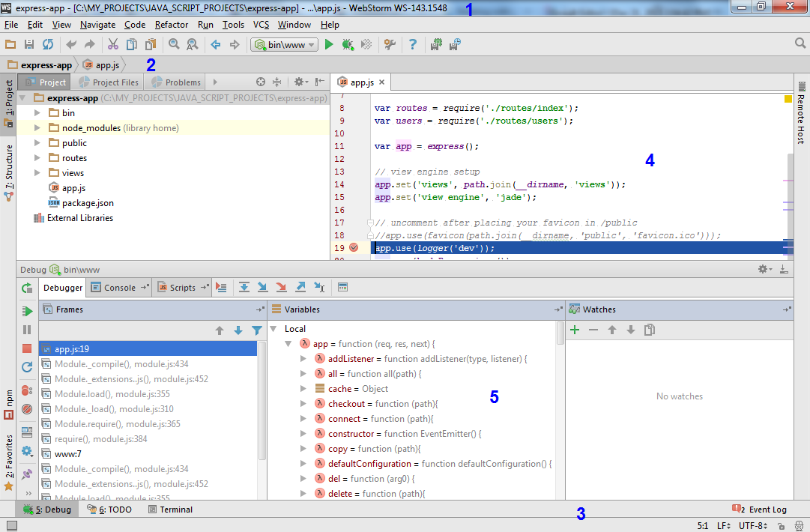Expand the node_modules folder
The width and height of the screenshot is (810, 532).
[x=38, y=128]
